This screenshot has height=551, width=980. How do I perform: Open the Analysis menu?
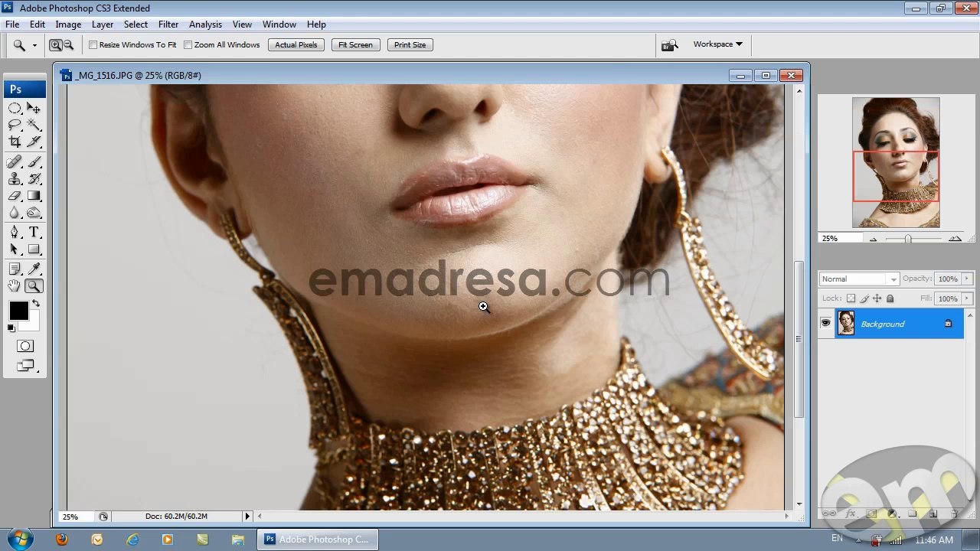(x=205, y=24)
